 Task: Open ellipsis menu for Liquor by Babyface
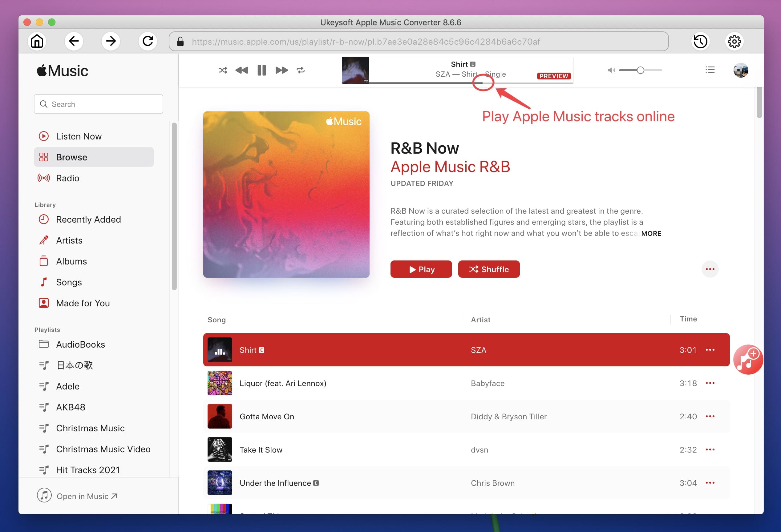710,383
